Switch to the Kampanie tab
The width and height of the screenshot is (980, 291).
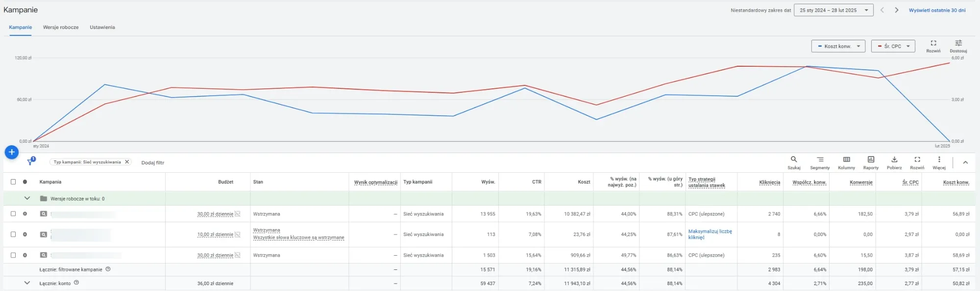coord(21,27)
